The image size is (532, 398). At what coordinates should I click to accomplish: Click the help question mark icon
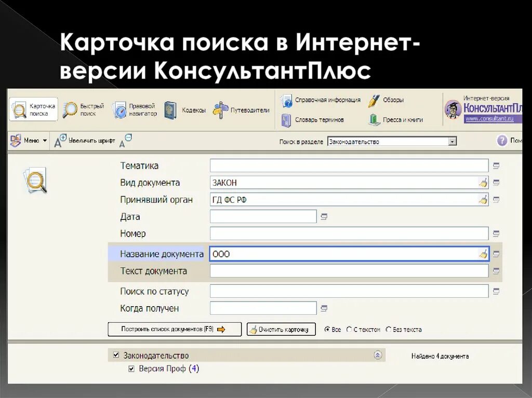[502, 140]
